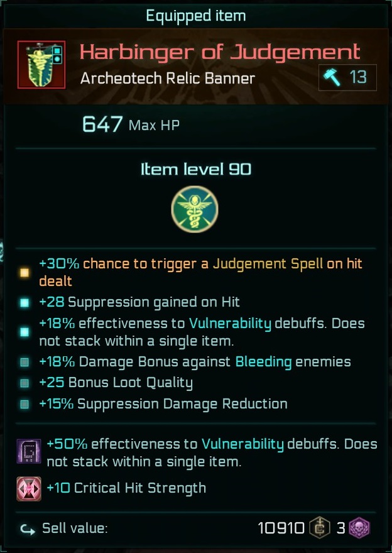Click the orange Judgement Spell enchant marker

(24, 272)
